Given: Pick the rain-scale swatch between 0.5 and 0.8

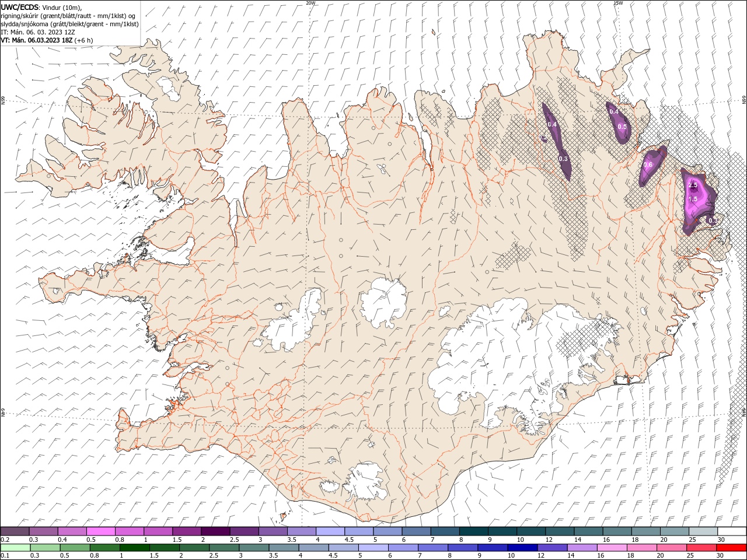Looking at the screenshot, I should coord(75,548).
